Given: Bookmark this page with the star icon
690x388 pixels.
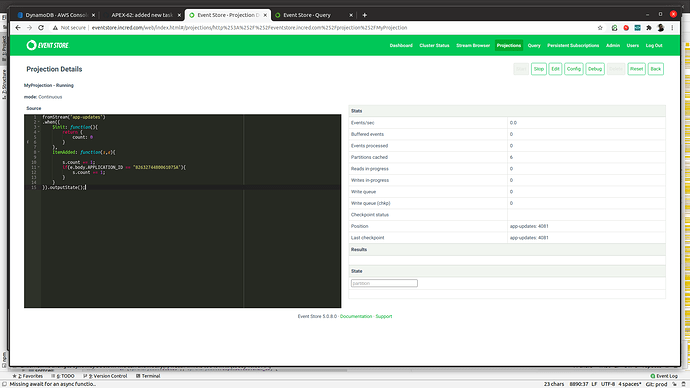Looking at the screenshot, I should pyautogui.click(x=600, y=28).
